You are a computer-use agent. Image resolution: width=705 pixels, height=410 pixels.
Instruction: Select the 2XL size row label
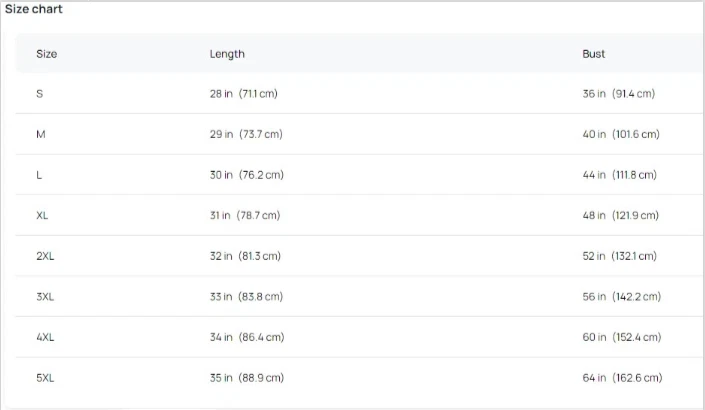pos(45,256)
